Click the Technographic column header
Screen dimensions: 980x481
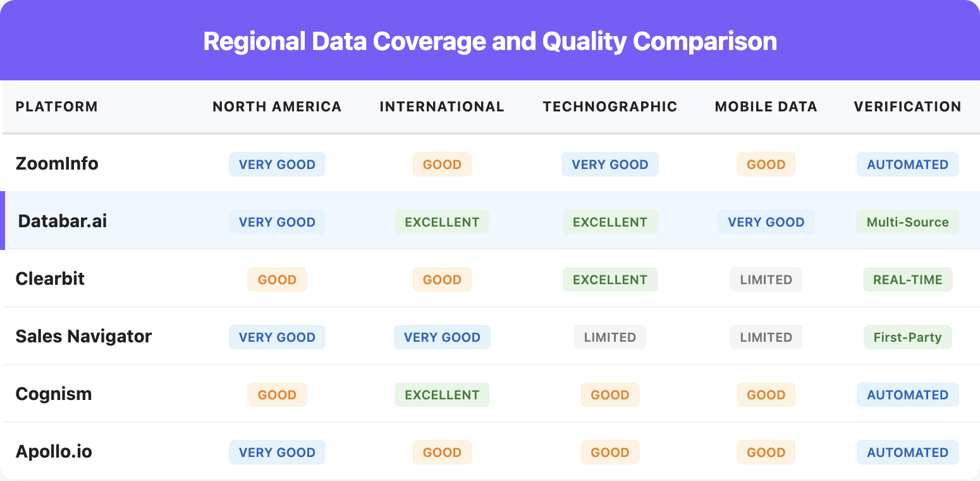tap(609, 106)
